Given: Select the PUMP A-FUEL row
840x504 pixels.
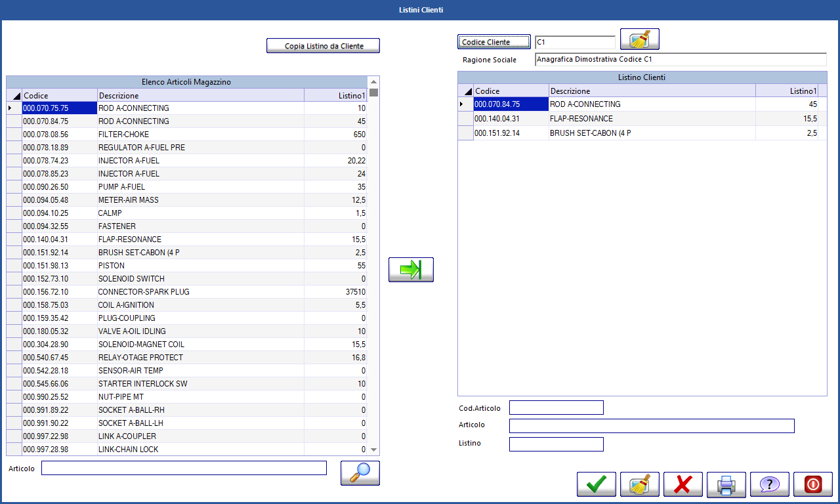Looking at the screenshot, I should (x=187, y=187).
